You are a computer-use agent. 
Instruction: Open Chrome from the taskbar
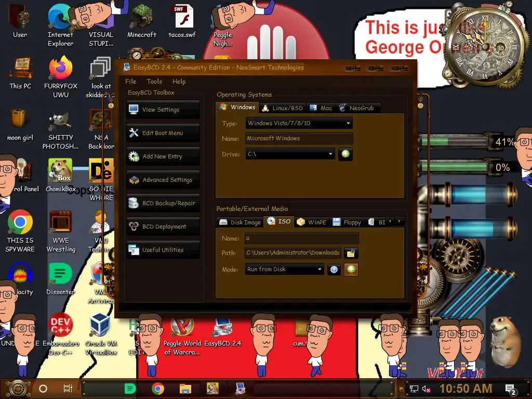click(x=158, y=389)
